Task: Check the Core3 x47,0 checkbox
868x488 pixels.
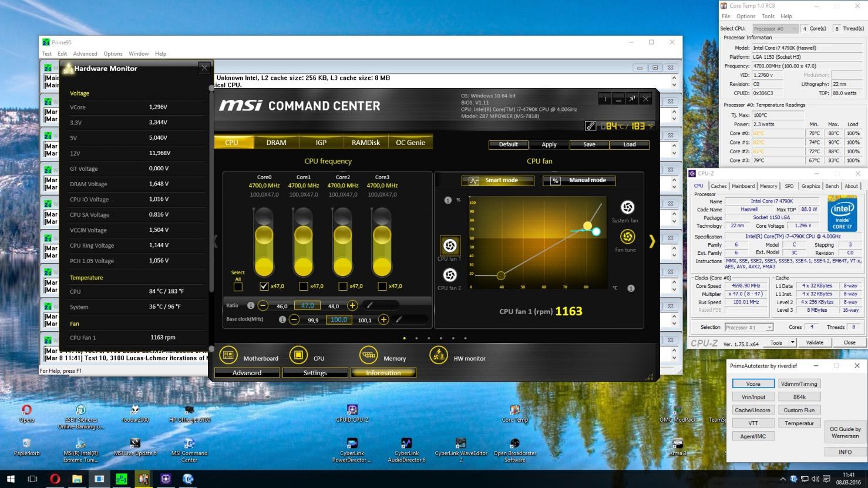Action: [x=382, y=286]
